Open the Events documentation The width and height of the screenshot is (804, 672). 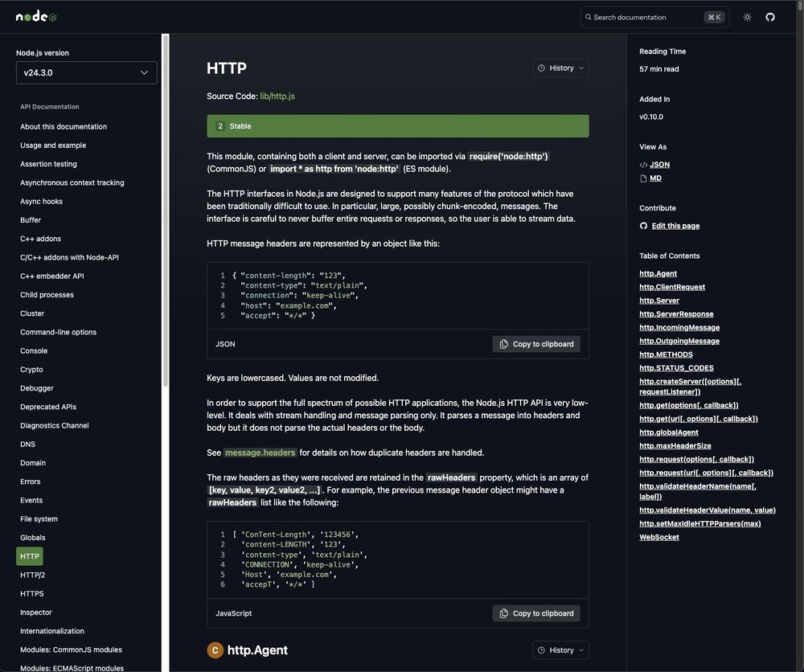tap(31, 500)
